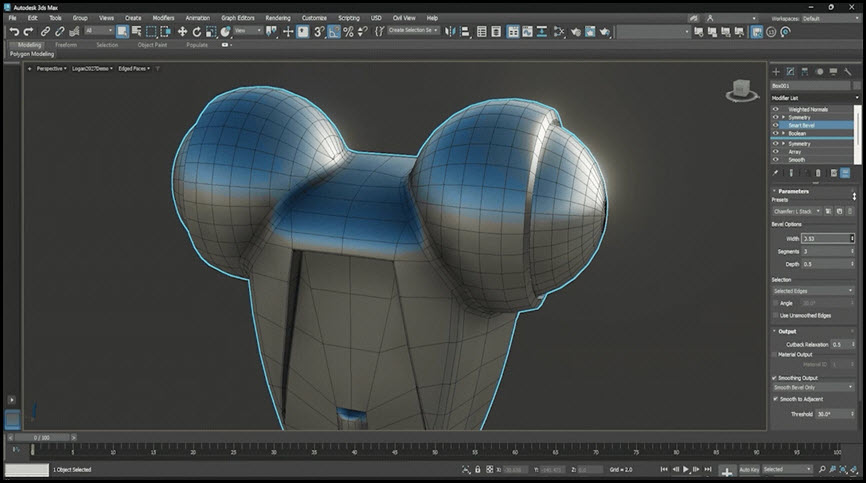Open the Rendering menu

[x=278, y=18]
